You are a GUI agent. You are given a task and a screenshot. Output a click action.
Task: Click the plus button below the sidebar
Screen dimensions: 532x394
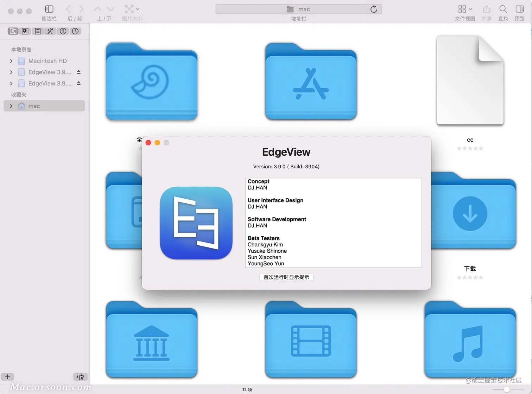coord(7,377)
